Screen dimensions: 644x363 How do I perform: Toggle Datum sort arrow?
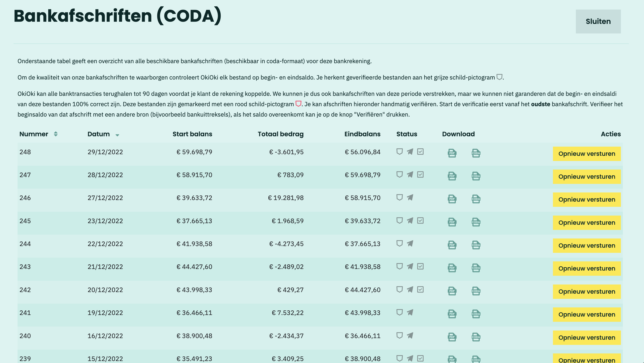117,135
